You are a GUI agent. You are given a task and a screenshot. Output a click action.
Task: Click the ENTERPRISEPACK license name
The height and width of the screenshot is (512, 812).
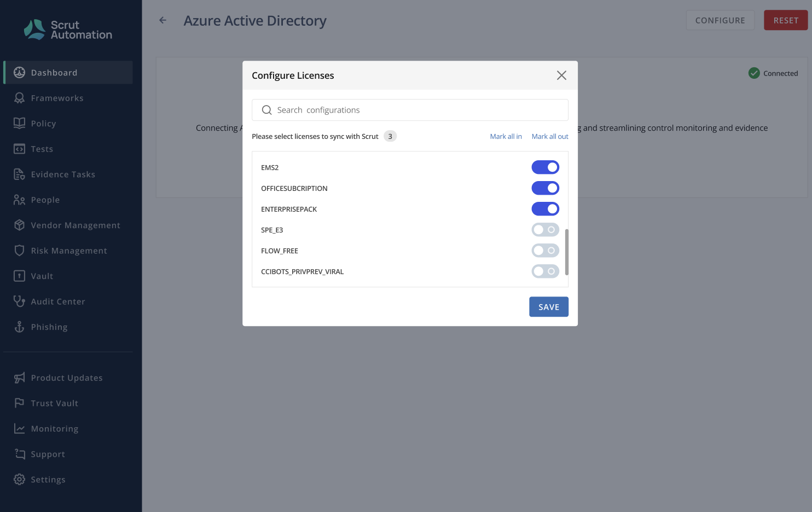pos(289,209)
